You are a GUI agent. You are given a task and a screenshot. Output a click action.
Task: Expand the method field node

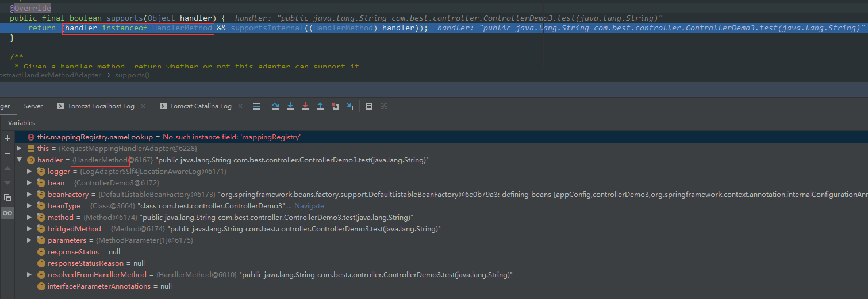click(29, 218)
